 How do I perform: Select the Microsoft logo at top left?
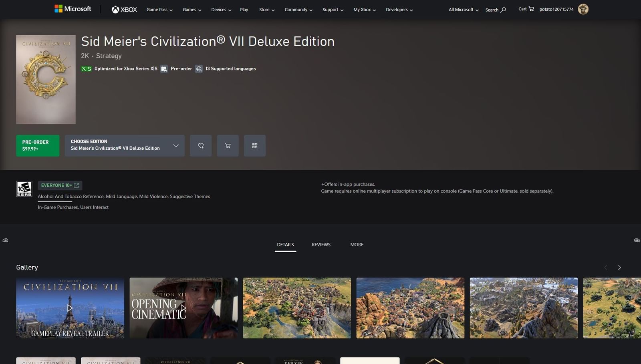tap(73, 8)
